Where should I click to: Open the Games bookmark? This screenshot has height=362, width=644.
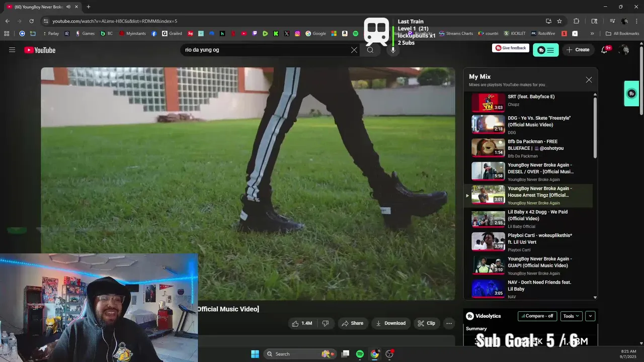click(85, 34)
